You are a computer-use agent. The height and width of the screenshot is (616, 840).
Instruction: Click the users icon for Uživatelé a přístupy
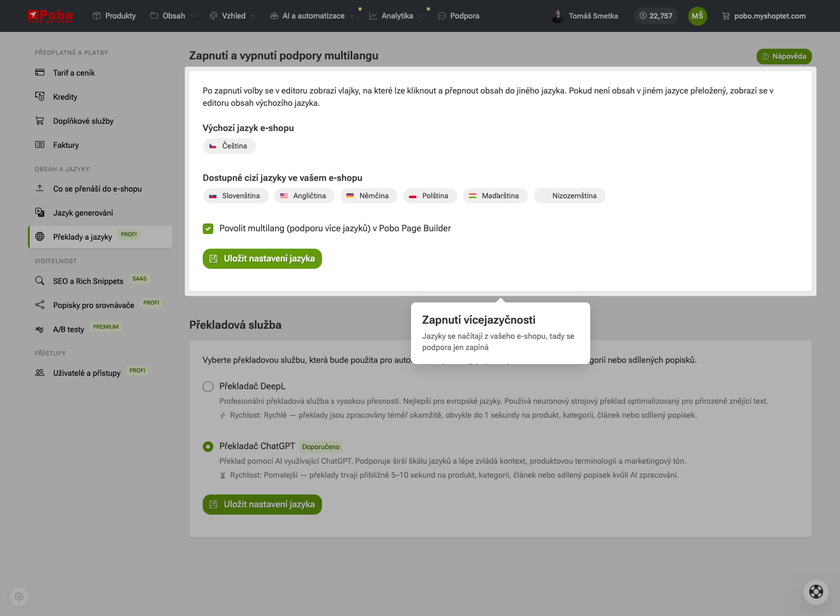40,372
